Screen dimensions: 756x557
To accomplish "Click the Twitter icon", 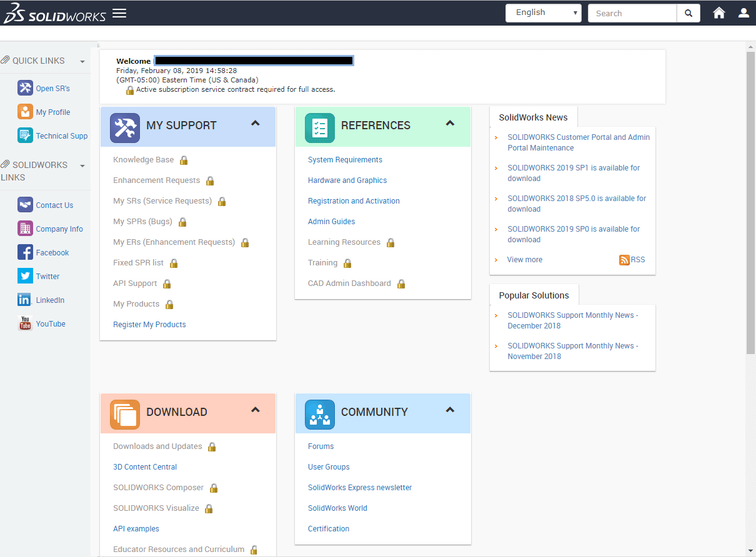I will coord(25,276).
